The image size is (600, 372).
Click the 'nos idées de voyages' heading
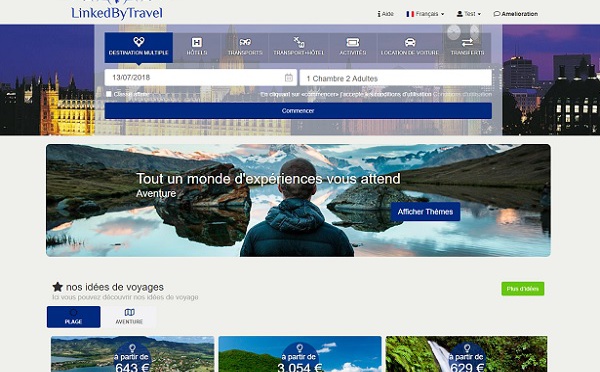115,287
